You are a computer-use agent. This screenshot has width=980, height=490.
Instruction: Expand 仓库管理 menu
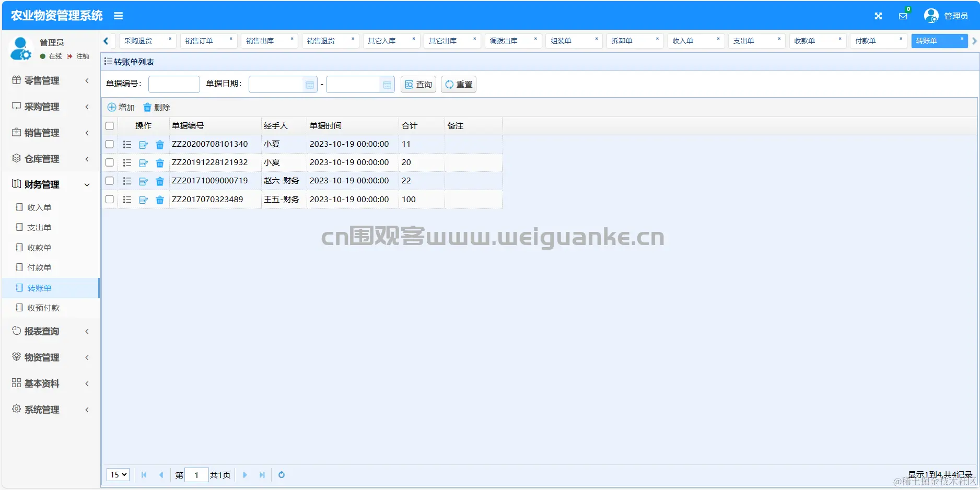[x=50, y=159]
